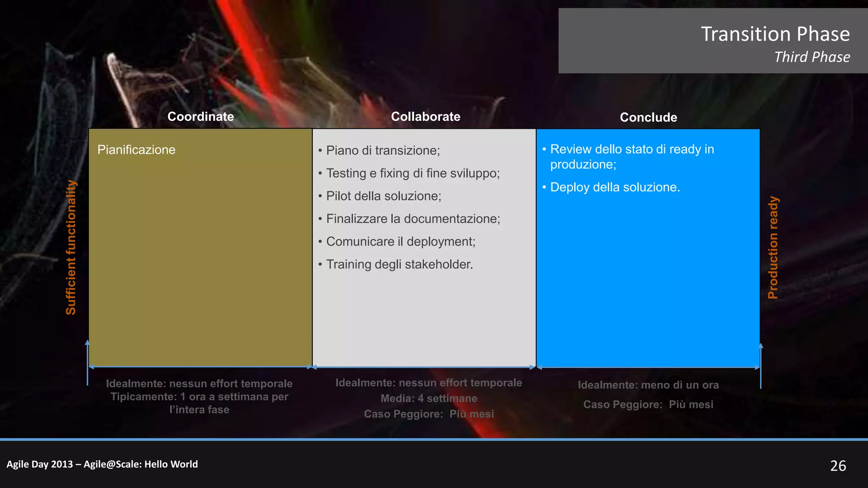Click the Pianificazione text
Viewport: 868px width, 488px height.
tap(136, 150)
